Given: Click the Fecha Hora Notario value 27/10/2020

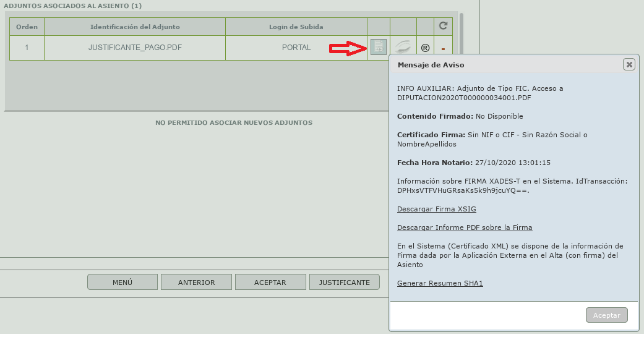Looking at the screenshot, I should coord(513,163).
